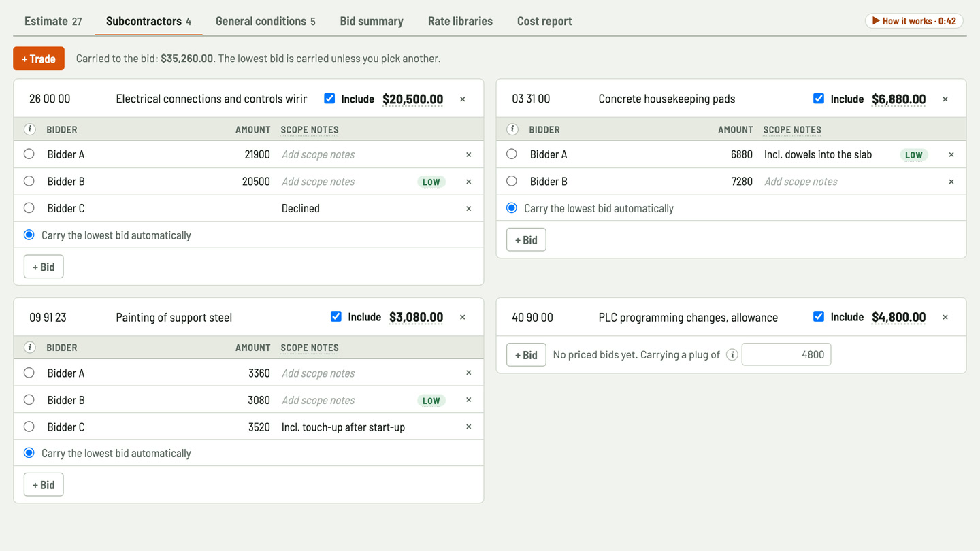
Task: Delete Bidder B's 20500 bid row
Action: [468, 182]
